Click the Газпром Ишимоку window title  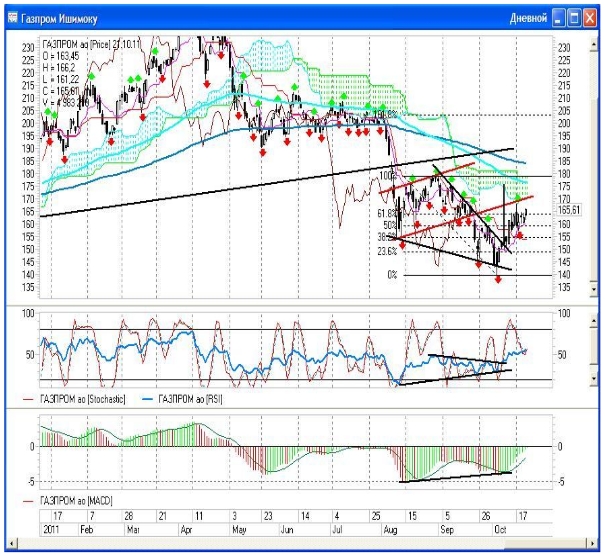coord(59,19)
